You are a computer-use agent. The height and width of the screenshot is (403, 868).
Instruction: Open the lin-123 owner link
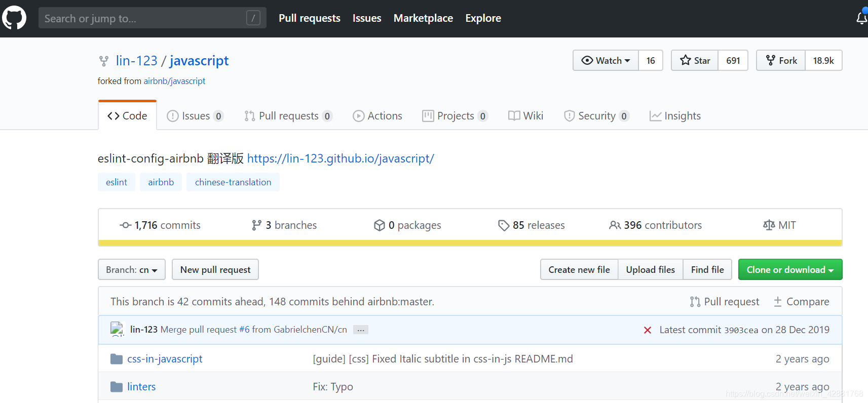[137, 61]
